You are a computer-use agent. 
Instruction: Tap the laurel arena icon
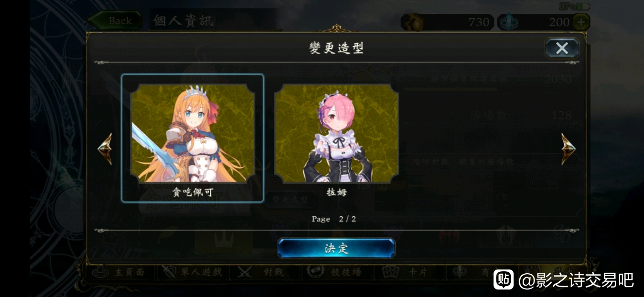pos(313,272)
